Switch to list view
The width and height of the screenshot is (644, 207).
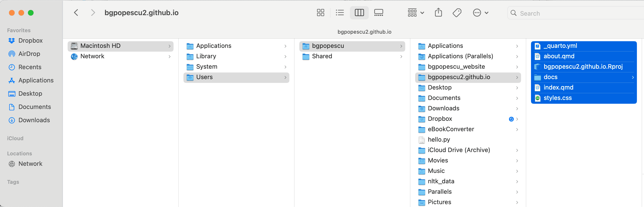339,13
